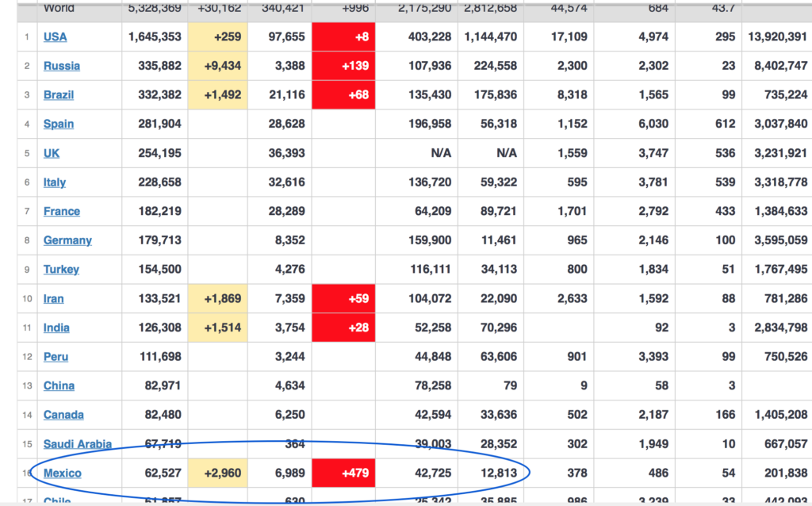The width and height of the screenshot is (812, 506).
Task: Select the red +139 cell for Russia
Action: pyautogui.click(x=343, y=66)
